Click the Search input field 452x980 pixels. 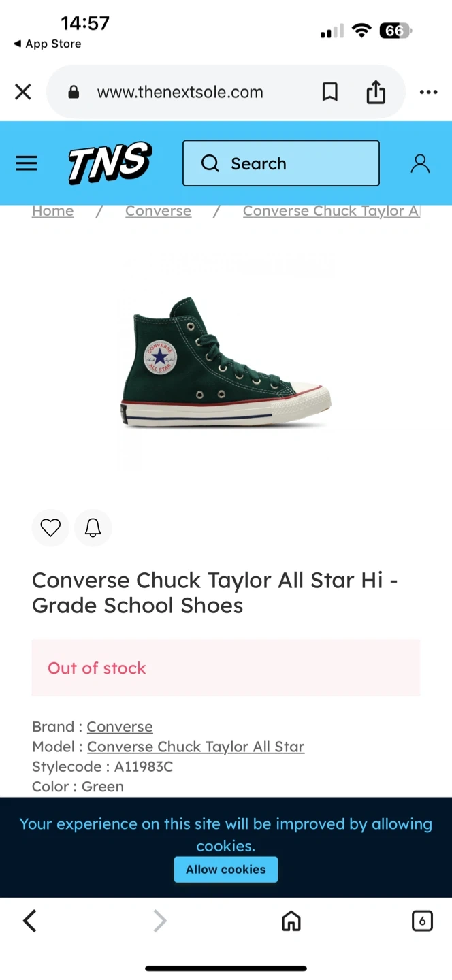pyautogui.click(x=281, y=163)
